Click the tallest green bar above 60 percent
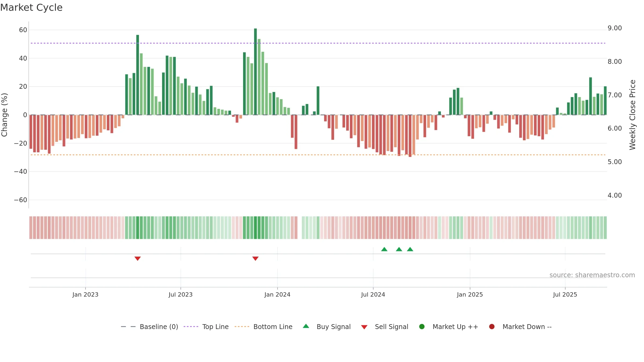 point(255,72)
